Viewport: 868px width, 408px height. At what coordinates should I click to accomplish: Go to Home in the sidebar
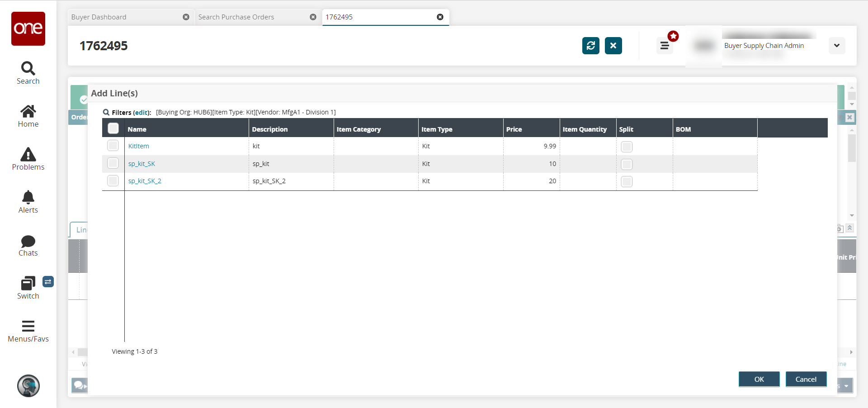[x=28, y=112]
